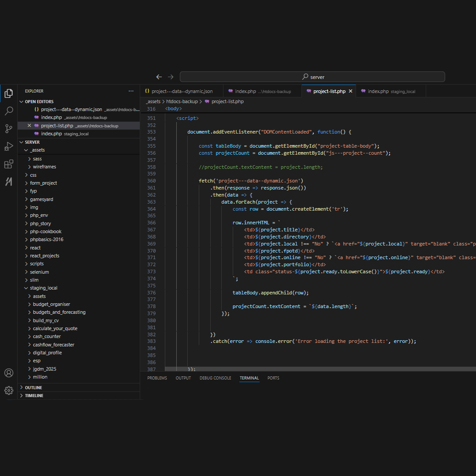Viewport: 476px width, 476px height.
Task: Switch to index.php staging_local tab
Action: 391,91
